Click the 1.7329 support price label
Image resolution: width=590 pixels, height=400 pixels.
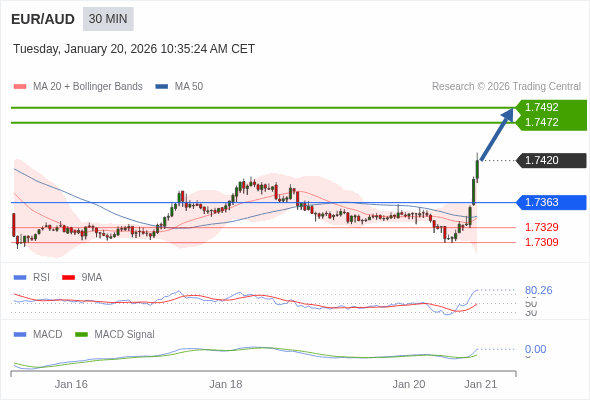[541, 227]
